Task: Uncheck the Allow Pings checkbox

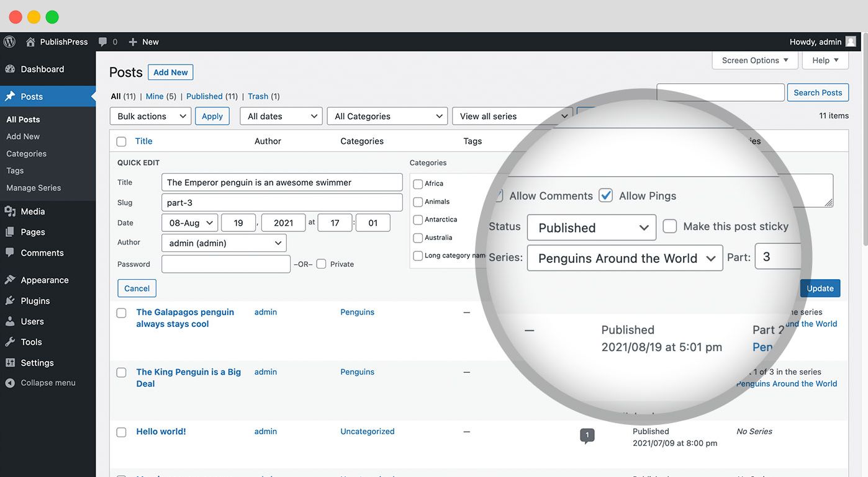Action: tap(605, 195)
